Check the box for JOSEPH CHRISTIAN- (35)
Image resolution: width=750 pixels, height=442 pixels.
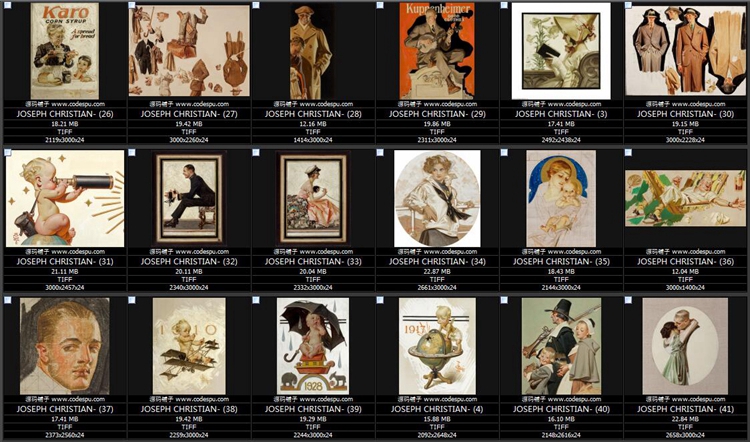click(504, 153)
